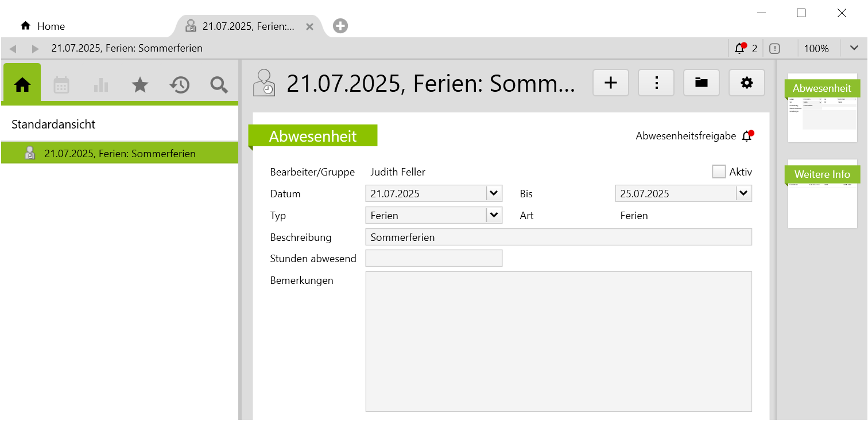Open the Typ dropdown showing Ferien
Viewport: 868px width, 421px height.
click(x=494, y=215)
